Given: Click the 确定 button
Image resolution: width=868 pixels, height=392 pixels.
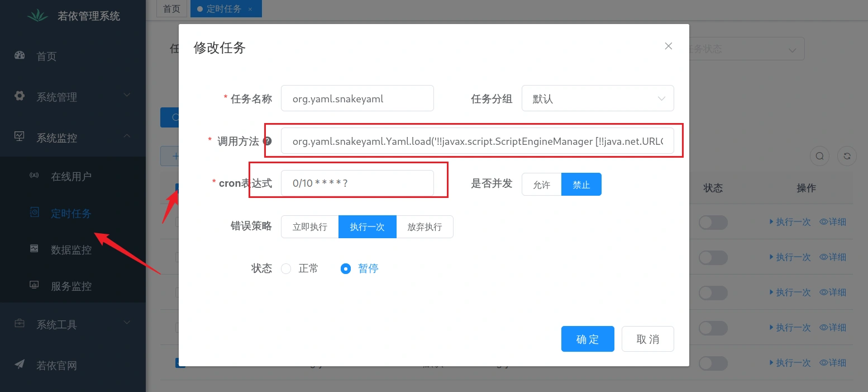Looking at the screenshot, I should click(587, 339).
